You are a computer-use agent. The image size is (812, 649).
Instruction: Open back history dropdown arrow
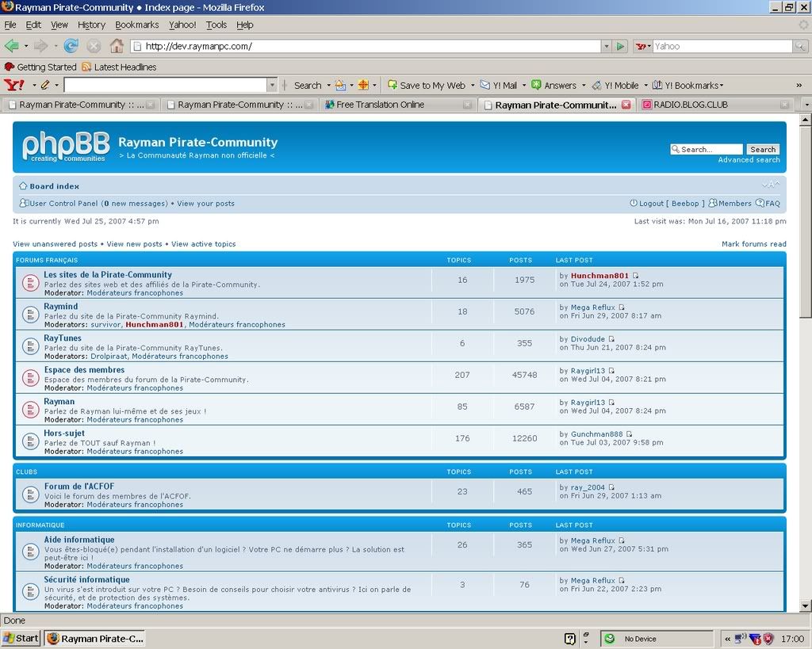pyautogui.click(x=26, y=46)
